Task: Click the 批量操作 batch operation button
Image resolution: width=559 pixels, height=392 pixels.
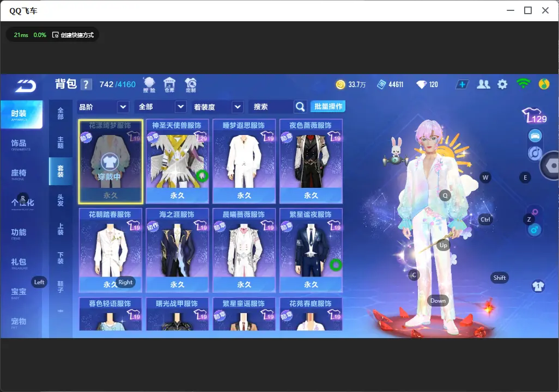Action: 328,107
